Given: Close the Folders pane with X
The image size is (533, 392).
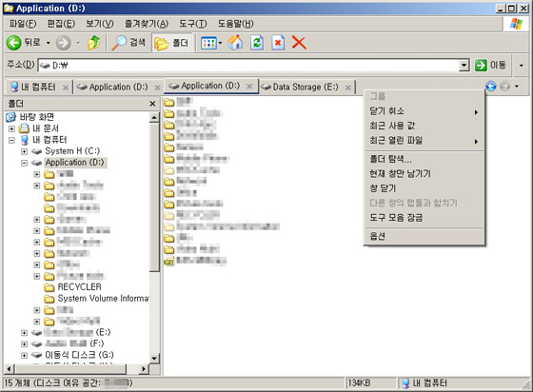Looking at the screenshot, I should point(152,104).
